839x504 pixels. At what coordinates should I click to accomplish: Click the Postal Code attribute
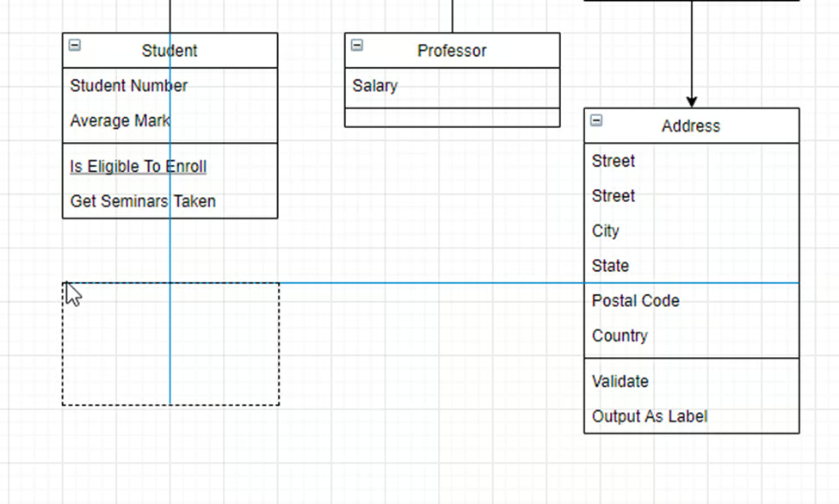[635, 301]
